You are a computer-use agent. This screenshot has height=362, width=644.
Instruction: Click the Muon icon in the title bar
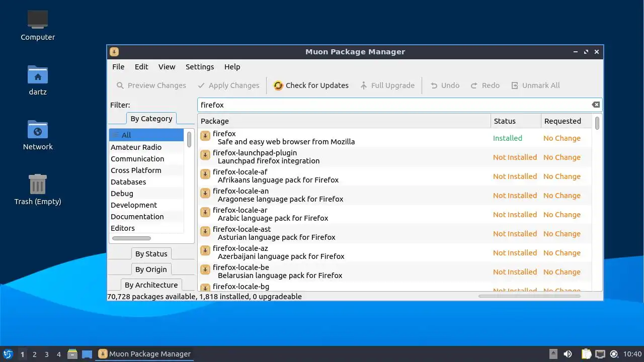114,52
